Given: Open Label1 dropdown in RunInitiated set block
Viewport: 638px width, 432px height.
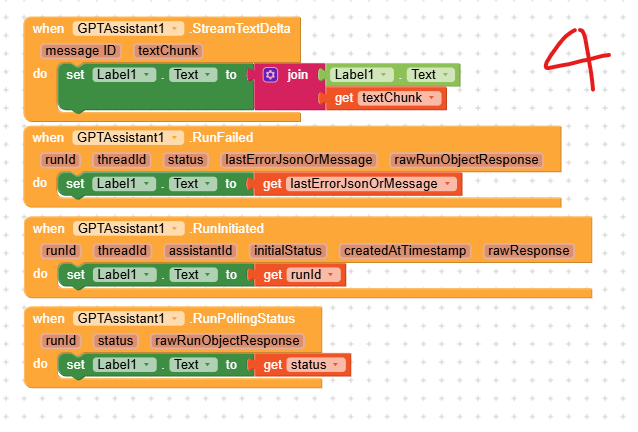Looking at the screenshot, I should pyautogui.click(x=125, y=275).
